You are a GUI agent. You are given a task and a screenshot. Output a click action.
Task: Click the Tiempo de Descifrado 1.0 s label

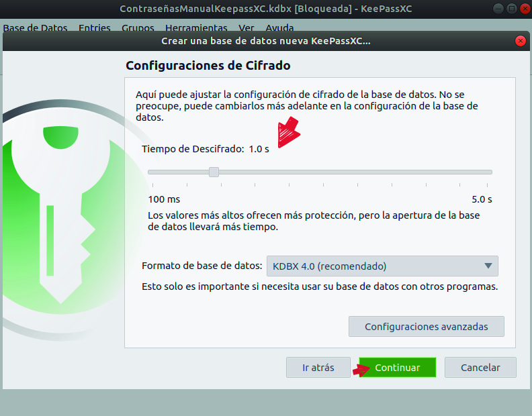click(x=206, y=149)
